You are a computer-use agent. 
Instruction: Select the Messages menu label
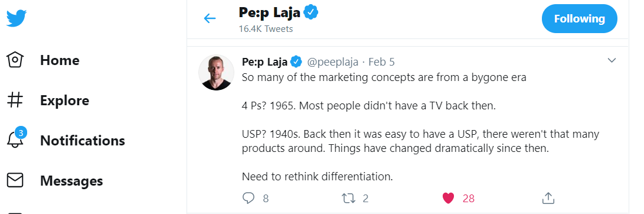click(x=71, y=181)
